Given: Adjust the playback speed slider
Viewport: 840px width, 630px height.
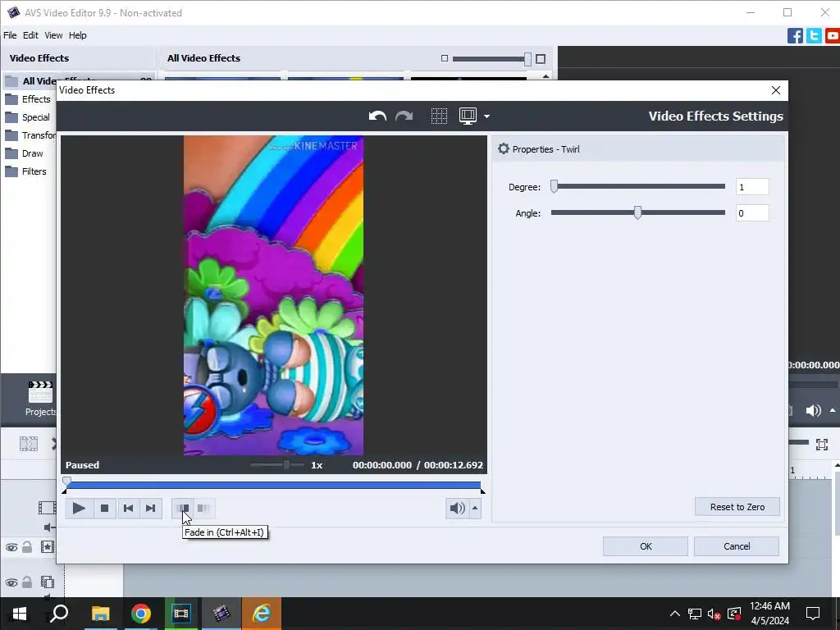Looking at the screenshot, I should (x=286, y=465).
